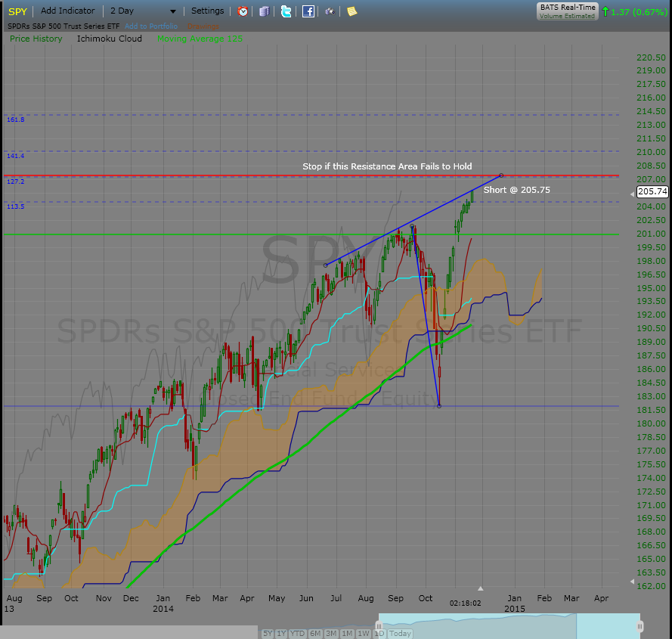Click the left handle of range slider
This screenshot has width=672, height=639.
coord(379,627)
